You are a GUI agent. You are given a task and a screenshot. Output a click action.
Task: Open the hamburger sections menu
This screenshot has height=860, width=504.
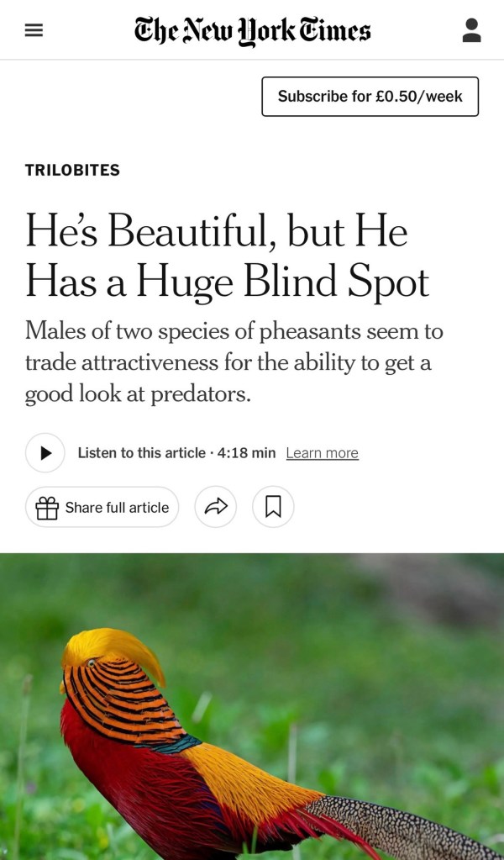34,30
